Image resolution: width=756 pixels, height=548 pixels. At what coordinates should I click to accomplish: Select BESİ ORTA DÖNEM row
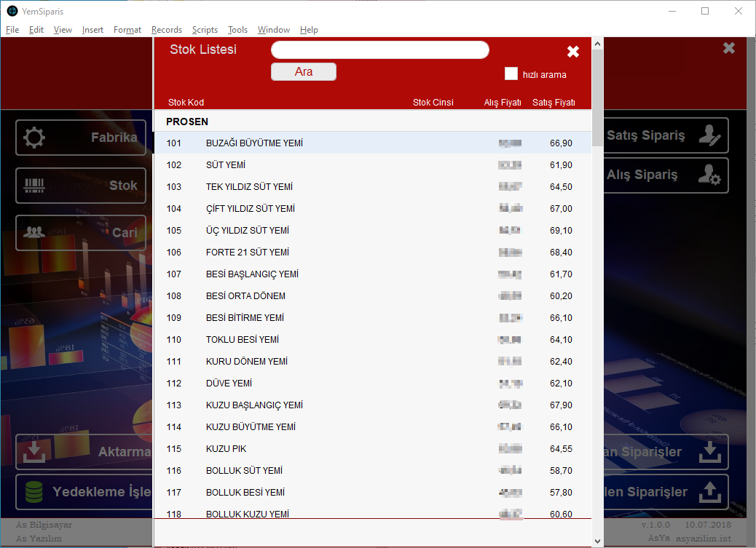pos(372,296)
